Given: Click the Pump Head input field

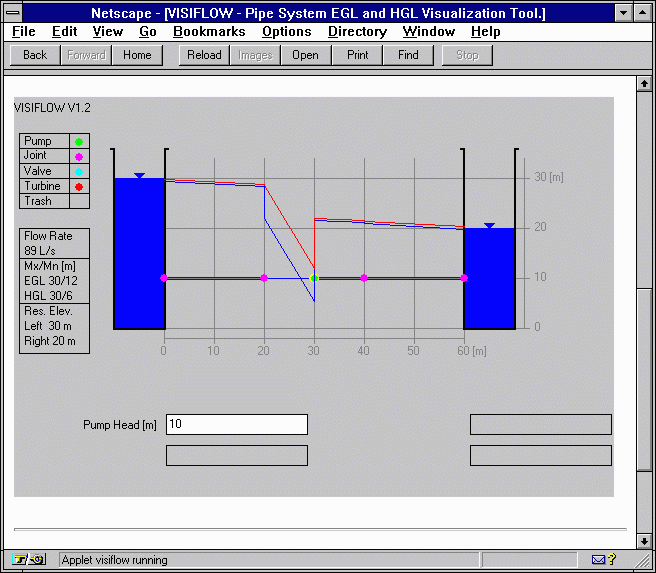Looking at the screenshot, I should pyautogui.click(x=236, y=424).
